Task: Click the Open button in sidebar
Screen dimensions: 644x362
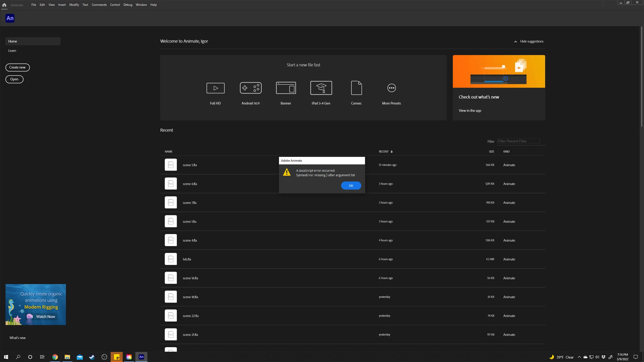Action: point(14,79)
